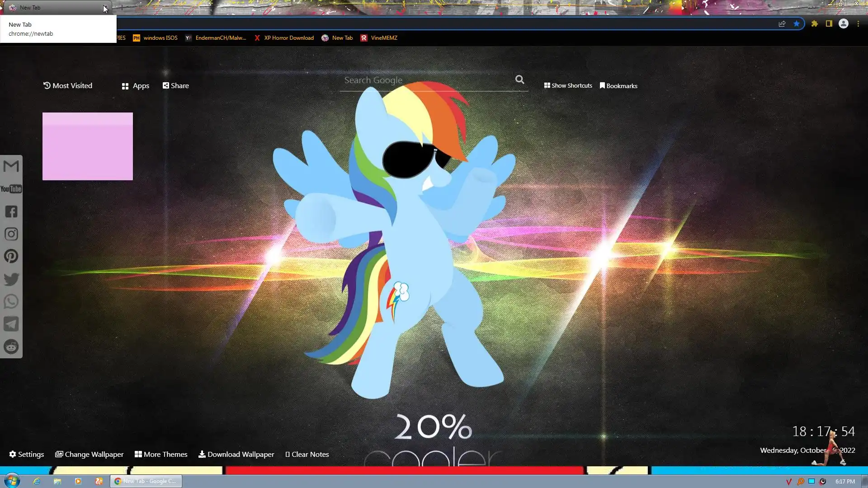Viewport: 868px width, 488px height.
Task: Open Twitter from the sidebar
Action: (11, 279)
